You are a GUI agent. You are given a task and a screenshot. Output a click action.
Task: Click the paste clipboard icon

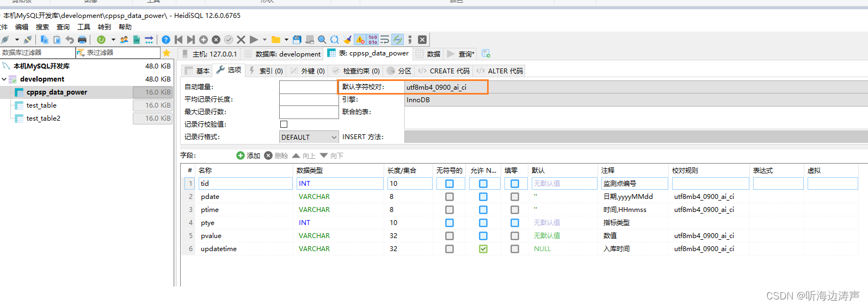pyautogui.click(x=57, y=40)
